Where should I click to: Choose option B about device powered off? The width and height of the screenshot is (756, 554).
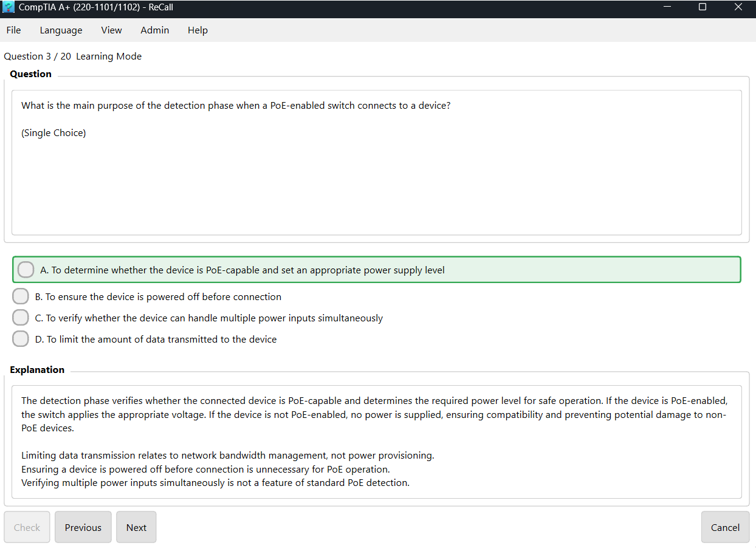point(21,296)
